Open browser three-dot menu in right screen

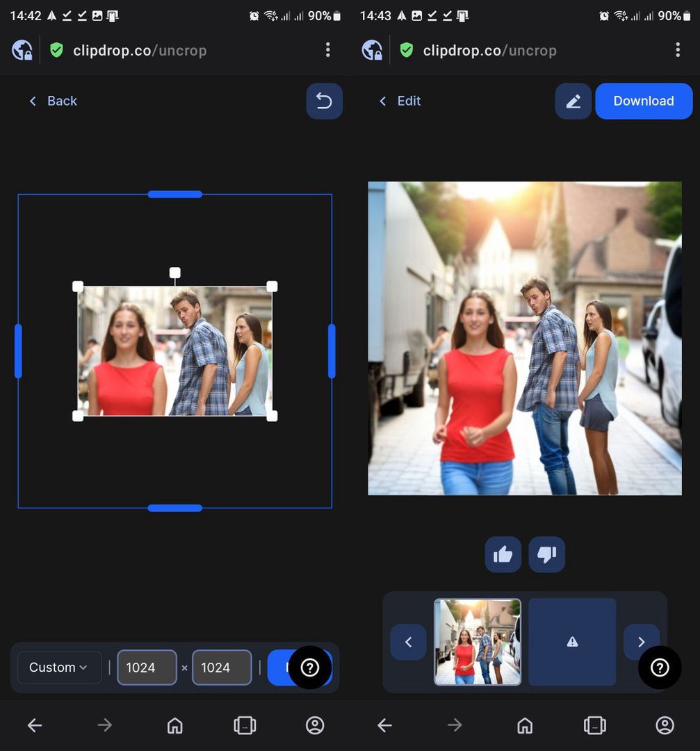pyautogui.click(x=678, y=50)
